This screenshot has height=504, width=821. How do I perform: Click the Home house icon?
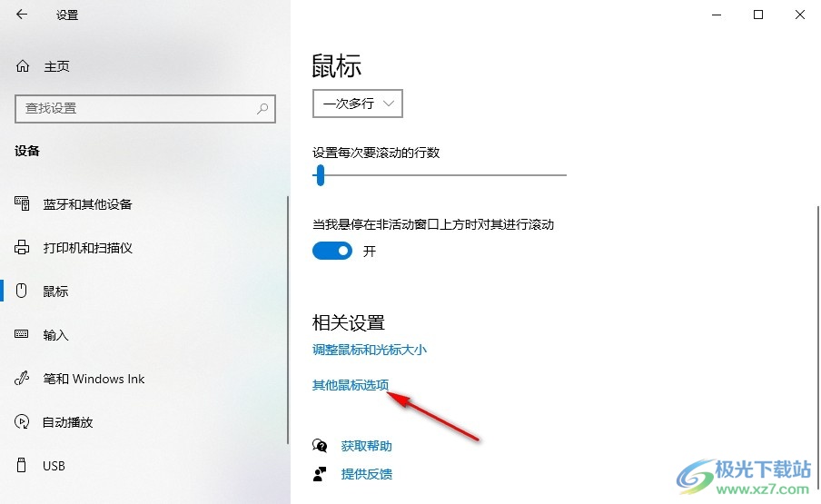point(23,66)
